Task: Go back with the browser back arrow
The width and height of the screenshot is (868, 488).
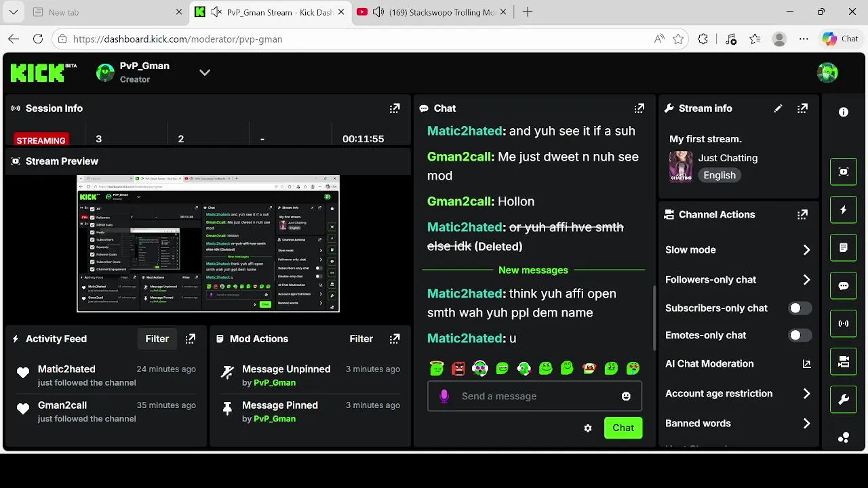Action: click(x=14, y=39)
